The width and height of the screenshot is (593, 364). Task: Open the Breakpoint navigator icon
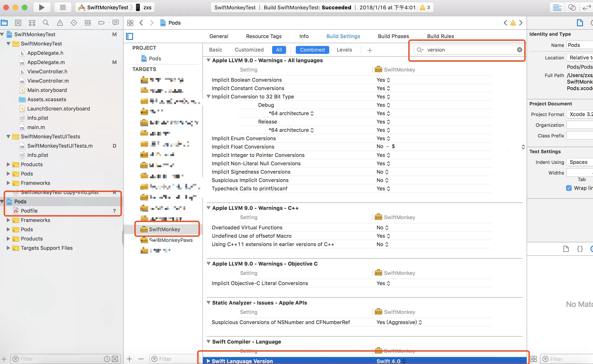(102, 23)
